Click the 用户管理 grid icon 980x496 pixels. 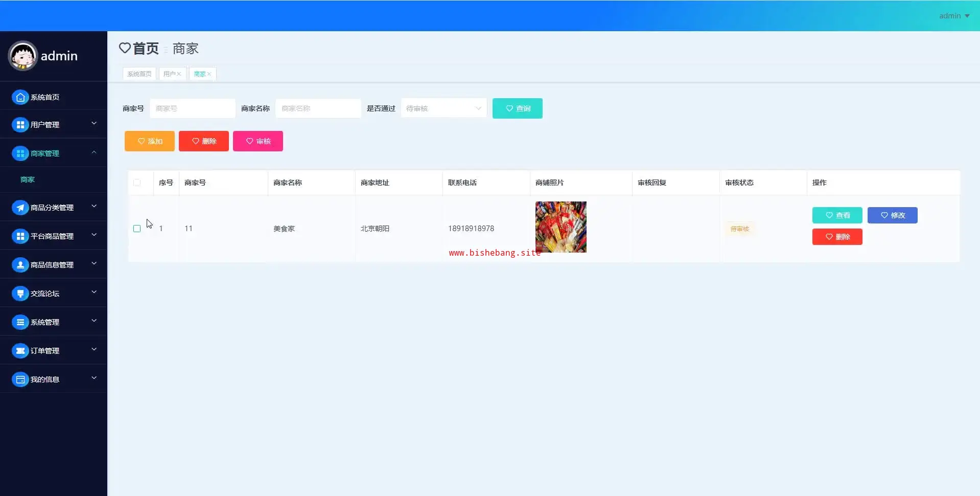pos(20,125)
